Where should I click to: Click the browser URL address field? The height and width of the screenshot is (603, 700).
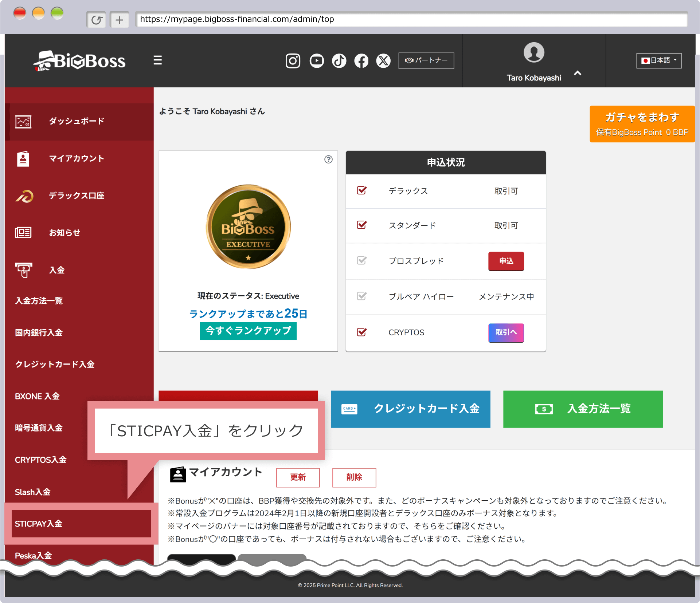(x=411, y=19)
